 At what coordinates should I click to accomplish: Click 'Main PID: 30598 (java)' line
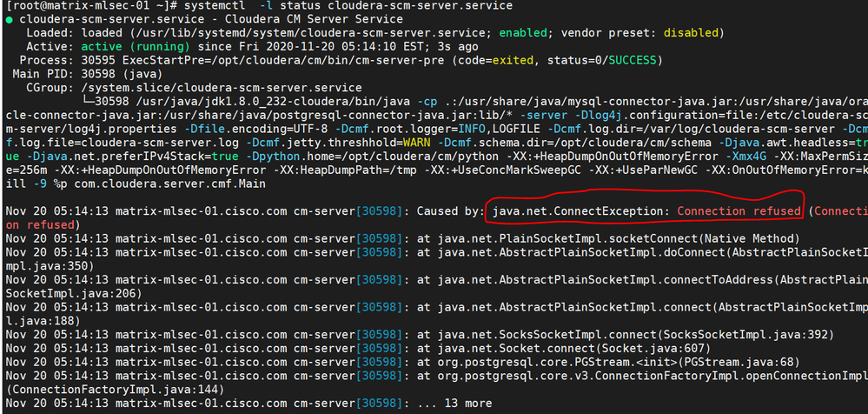pyautogui.click(x=87, y=74)
